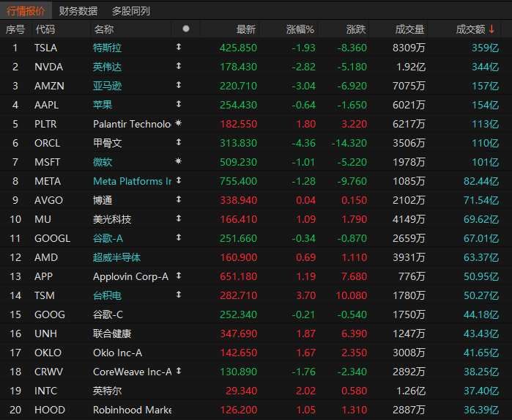Click the name Palantir Technolo
Screen dimensions: 512x420
click(132, 124)
